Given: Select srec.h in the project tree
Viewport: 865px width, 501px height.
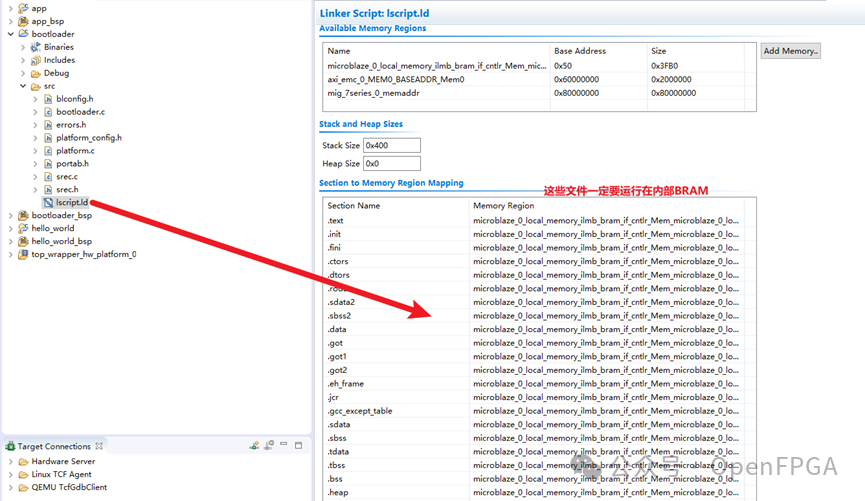Looking at the screenshot, I should 67,189.
